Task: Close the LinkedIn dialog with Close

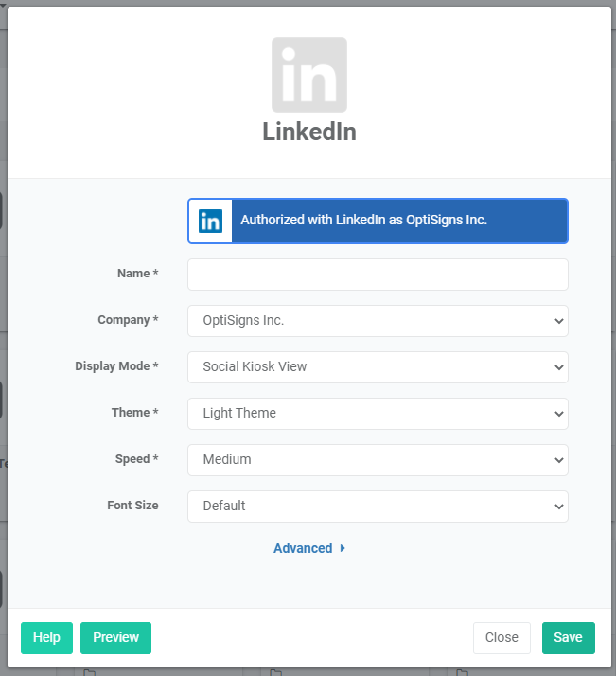Action: tap(502, 638)
